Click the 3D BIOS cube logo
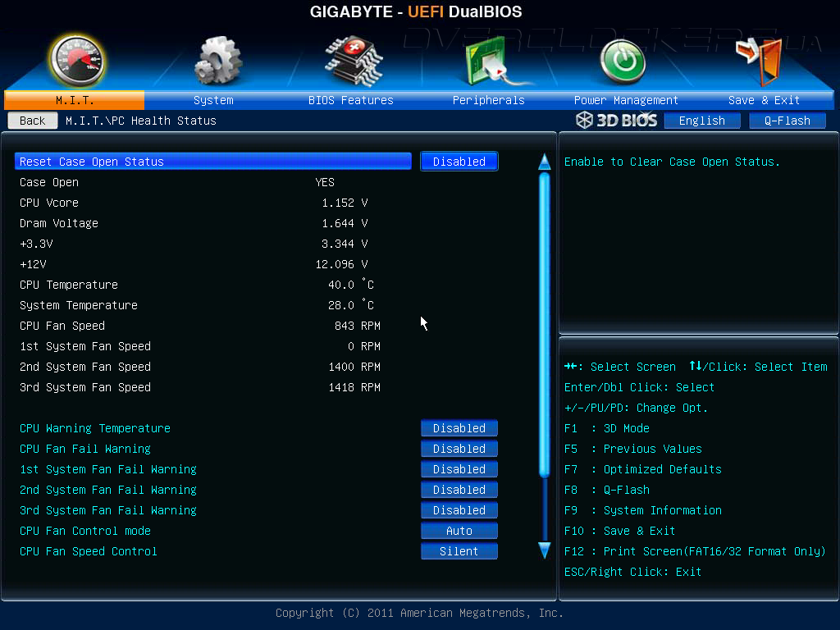The height and width of the screenshot is (630, 840). pyautogui.click(x=616, y=120)
